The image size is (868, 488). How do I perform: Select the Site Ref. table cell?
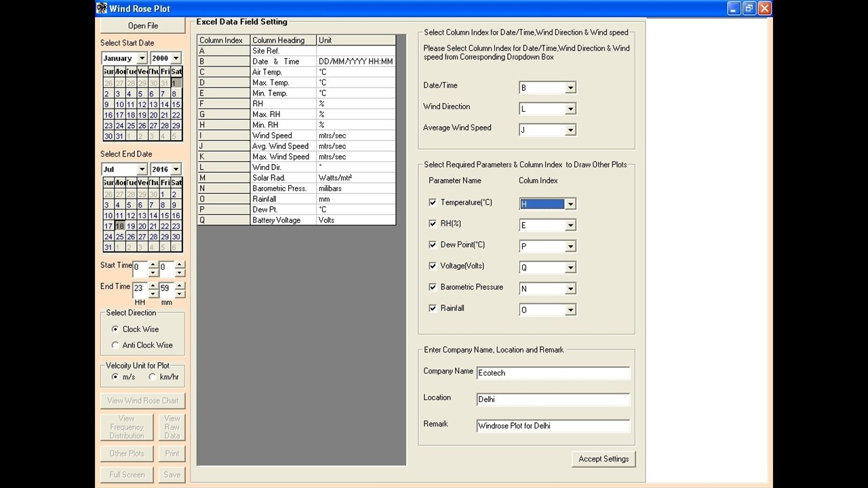(283, 51)
